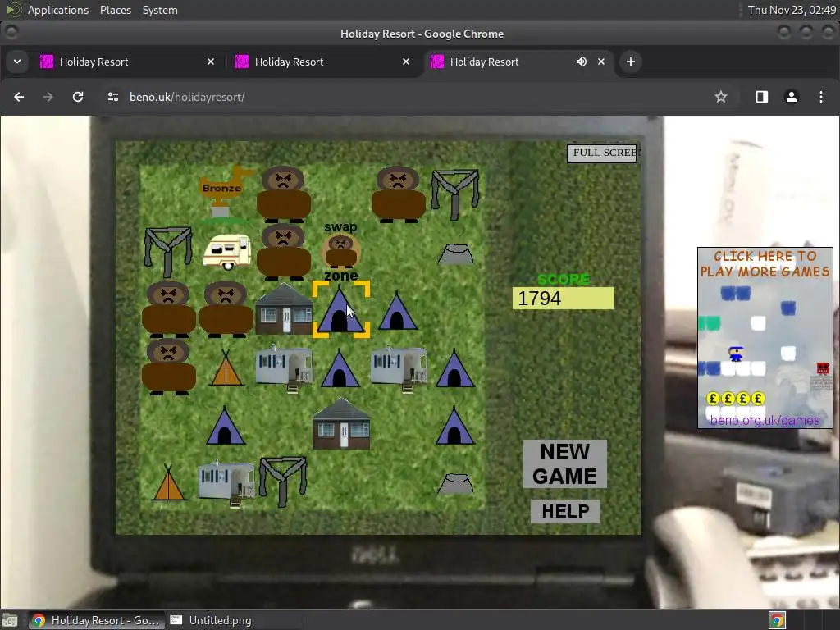Select grey trousers in grid's top-right corner
This screenshot has width=840, height=630.
(x=455, y=194)
